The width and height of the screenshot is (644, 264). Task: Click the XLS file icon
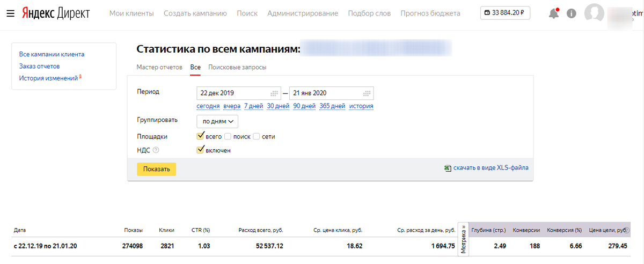click(448, 168)
